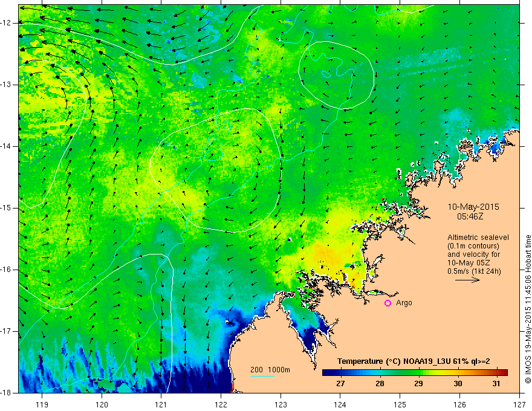The image size is (532, 411).
Task: Click longitude label 127 on bottom axis
Action: pyautogui.click(x=519, y=404)
